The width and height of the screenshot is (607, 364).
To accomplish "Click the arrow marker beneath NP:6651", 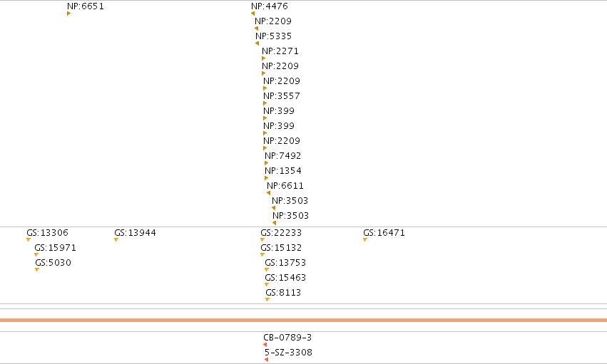I will click(69, 14).
